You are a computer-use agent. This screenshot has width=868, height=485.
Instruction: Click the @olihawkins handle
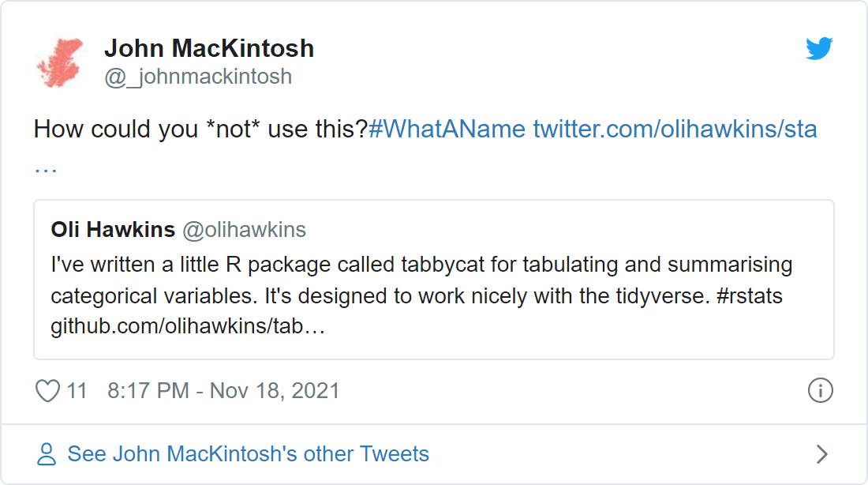(x=244, y=230)
